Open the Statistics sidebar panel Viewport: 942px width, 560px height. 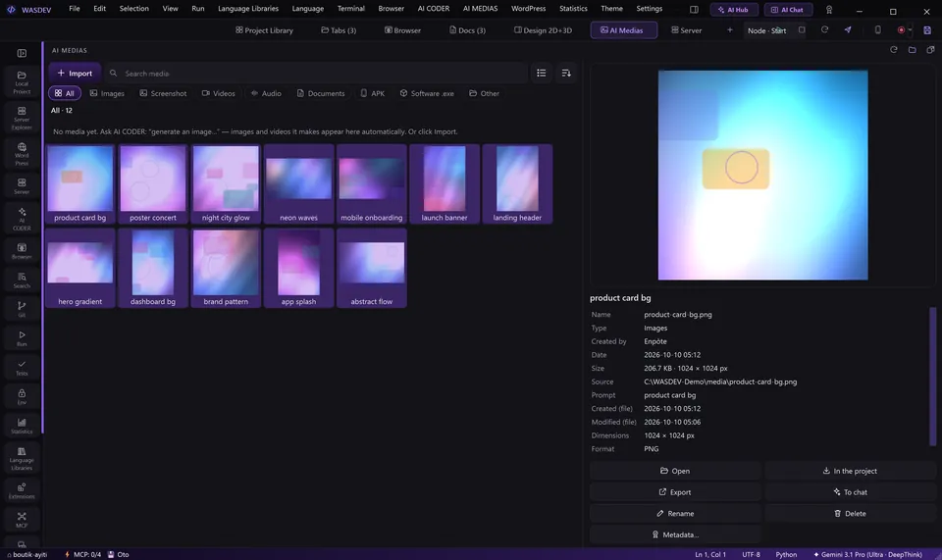click(22, 426)
